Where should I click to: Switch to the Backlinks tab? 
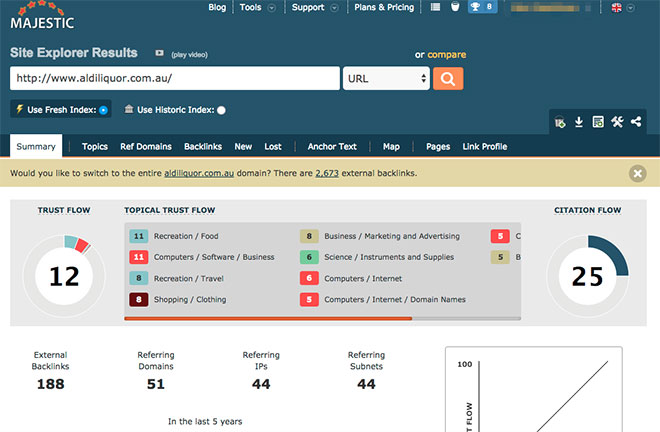(x=203, y=147)
